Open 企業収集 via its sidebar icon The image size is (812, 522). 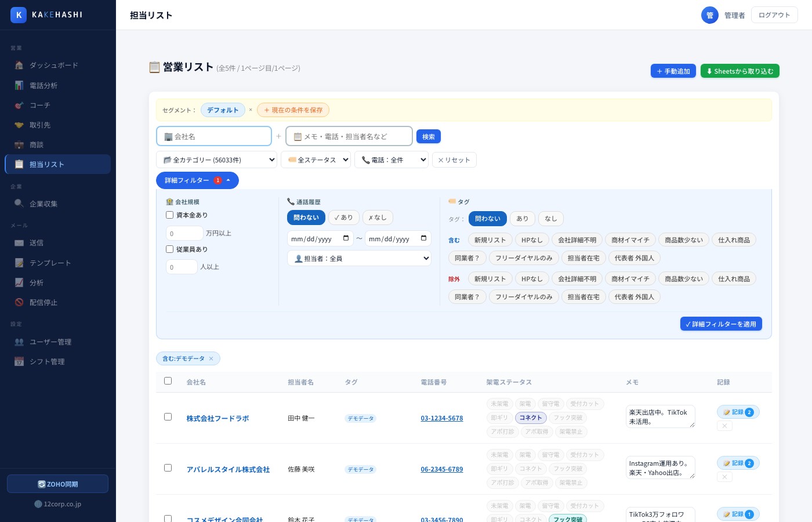pyautogui.click(x=19, y=204)
